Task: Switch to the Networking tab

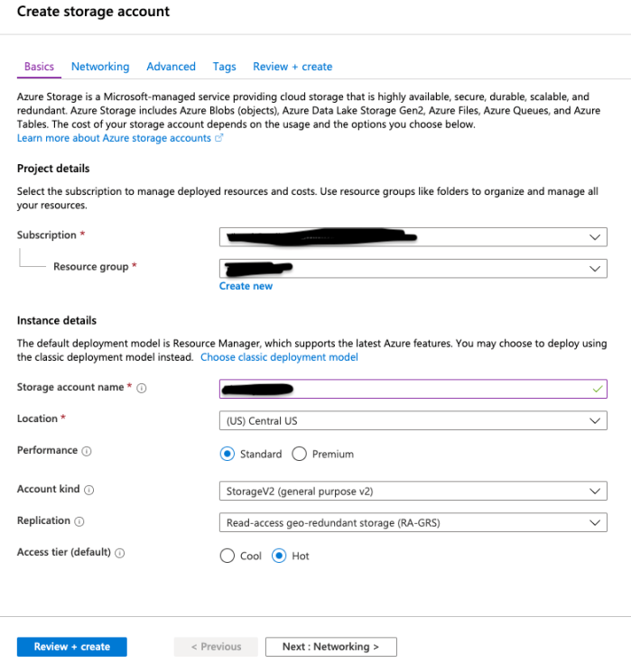Action: (x=100, y=67)
